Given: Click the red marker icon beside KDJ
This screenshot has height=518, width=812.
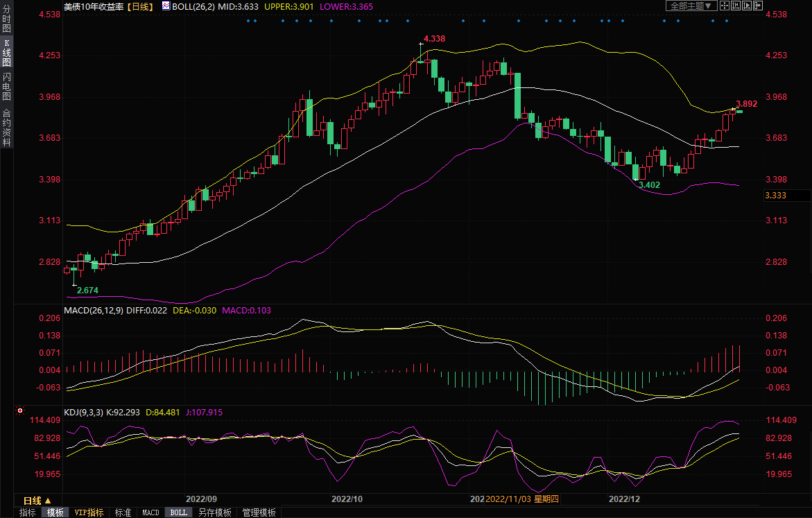Looking at the screenshot, I should [x=20, y=411].
